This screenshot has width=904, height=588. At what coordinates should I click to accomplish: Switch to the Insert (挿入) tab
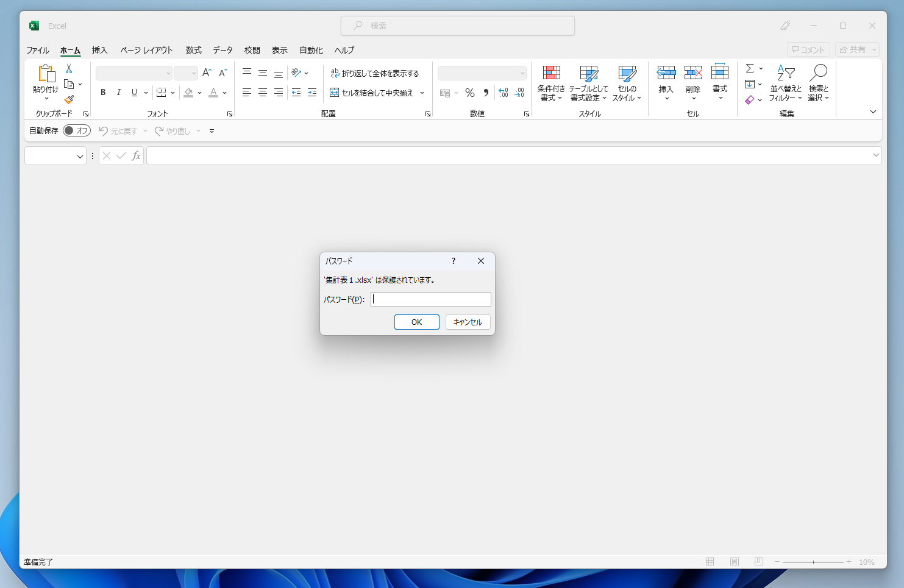[99, 50]
